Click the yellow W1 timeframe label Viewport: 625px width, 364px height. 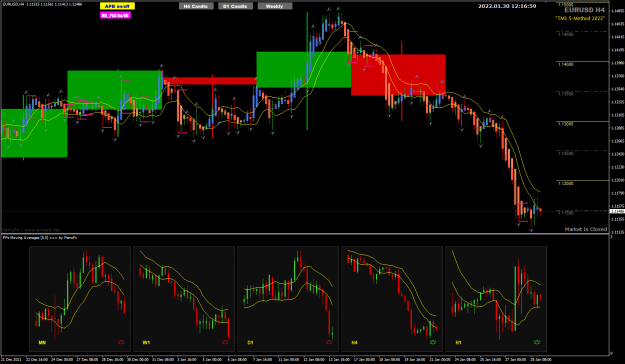click(146, 342)
